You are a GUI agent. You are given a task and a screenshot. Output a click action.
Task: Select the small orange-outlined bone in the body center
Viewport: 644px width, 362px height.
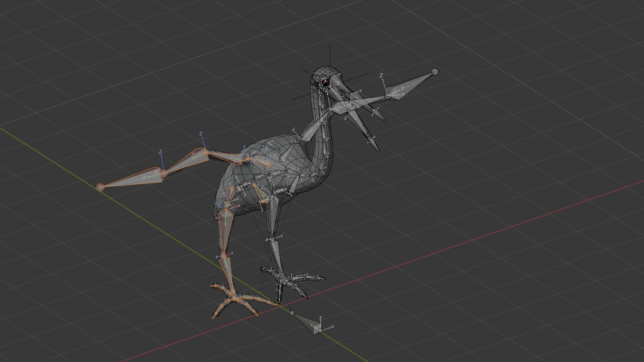[x=261, y=194]
